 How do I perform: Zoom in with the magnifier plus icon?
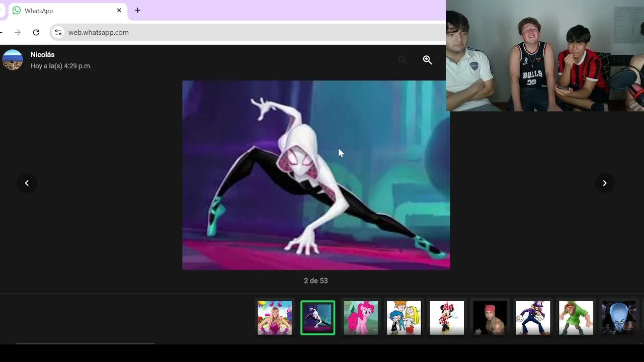coord(427,60)
